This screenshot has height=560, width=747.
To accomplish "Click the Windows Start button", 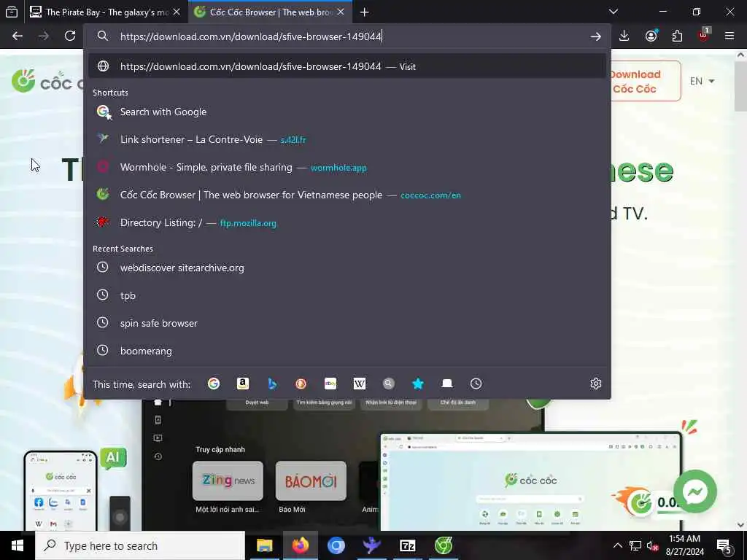I will [18, 545].
